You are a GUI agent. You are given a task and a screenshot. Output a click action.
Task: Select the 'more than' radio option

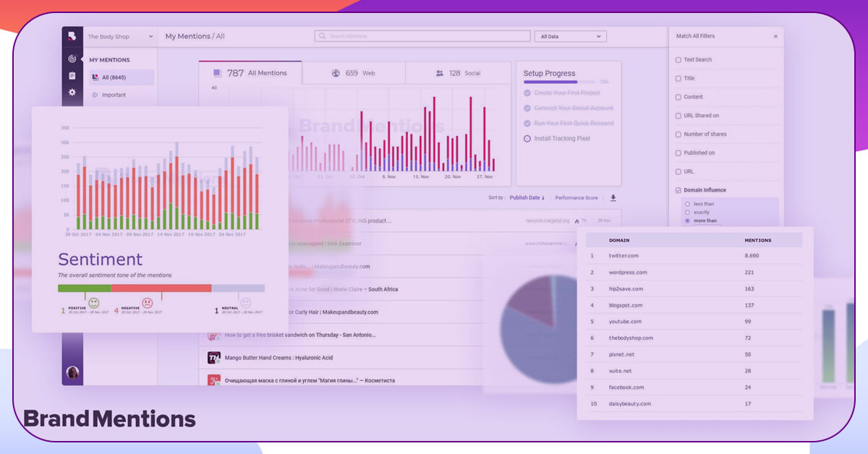click(x=687, y=220)
